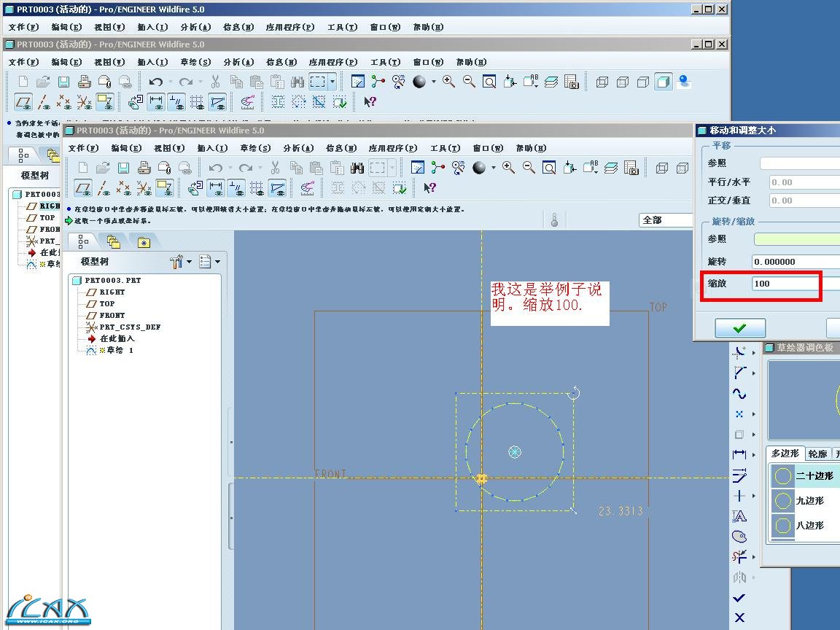Open the model tree settings dropdown arrow

click(x=189, y=262)
